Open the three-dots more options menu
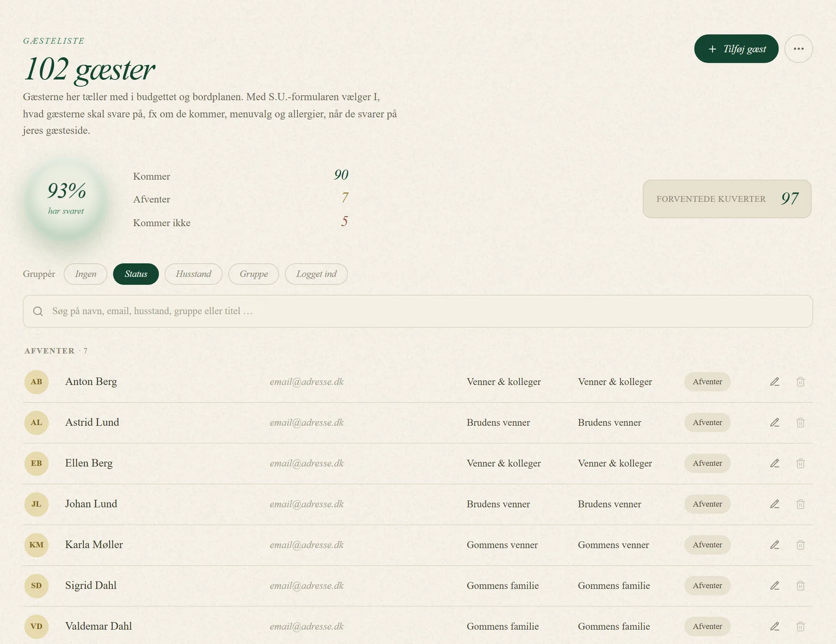 pos(798,49)
